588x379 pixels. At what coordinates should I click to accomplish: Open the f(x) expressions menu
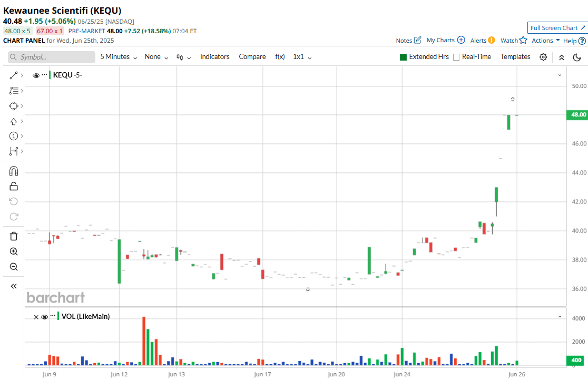coord(280,56)
